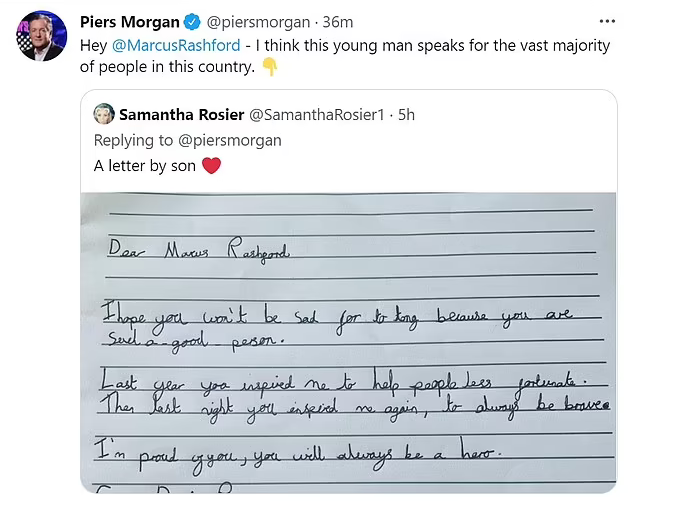690x514 pixels.
Task: Open the Piers Morgan display name
Action: point(128,22)
